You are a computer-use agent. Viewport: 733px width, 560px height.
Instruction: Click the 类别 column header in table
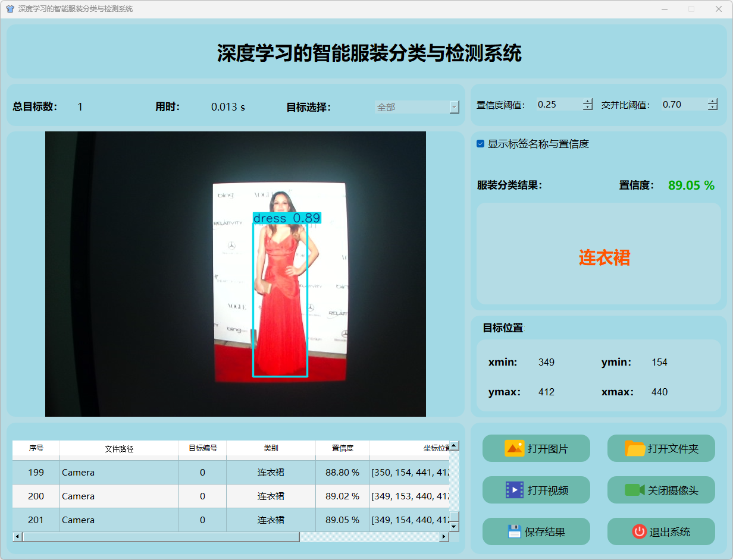click(x=271, y=448)
